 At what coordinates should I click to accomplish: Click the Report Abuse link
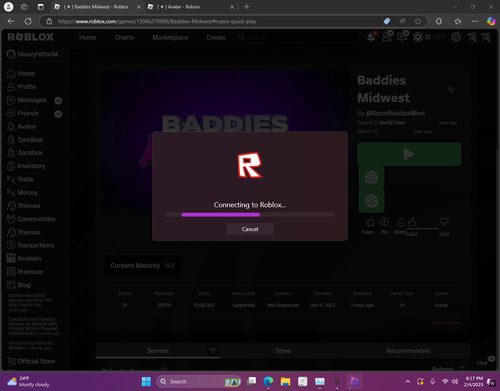click(446, 323)
